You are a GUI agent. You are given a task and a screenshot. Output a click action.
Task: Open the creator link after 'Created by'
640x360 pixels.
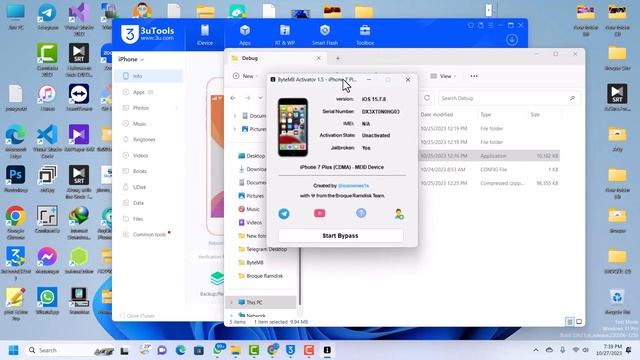tap(353, 186)
